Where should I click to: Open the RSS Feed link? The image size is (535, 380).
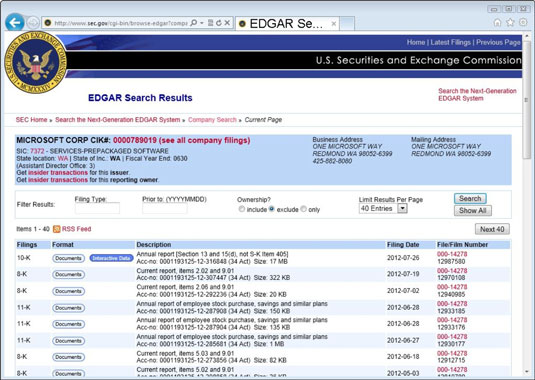tap(76, 229)
